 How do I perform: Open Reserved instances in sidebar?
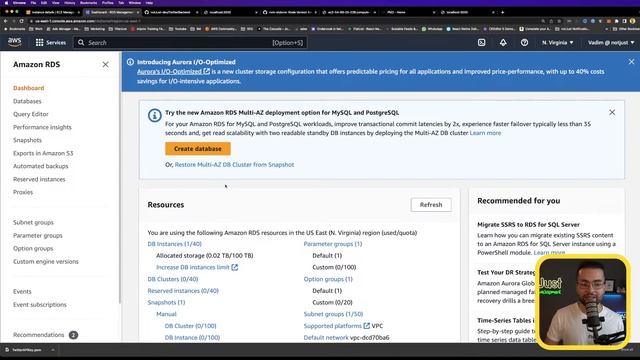coord(39,179)
